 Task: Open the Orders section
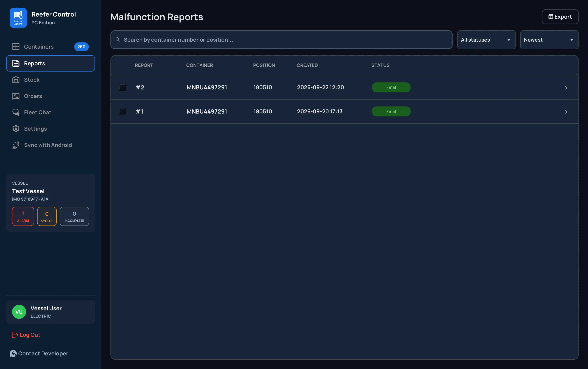(51, 96)
